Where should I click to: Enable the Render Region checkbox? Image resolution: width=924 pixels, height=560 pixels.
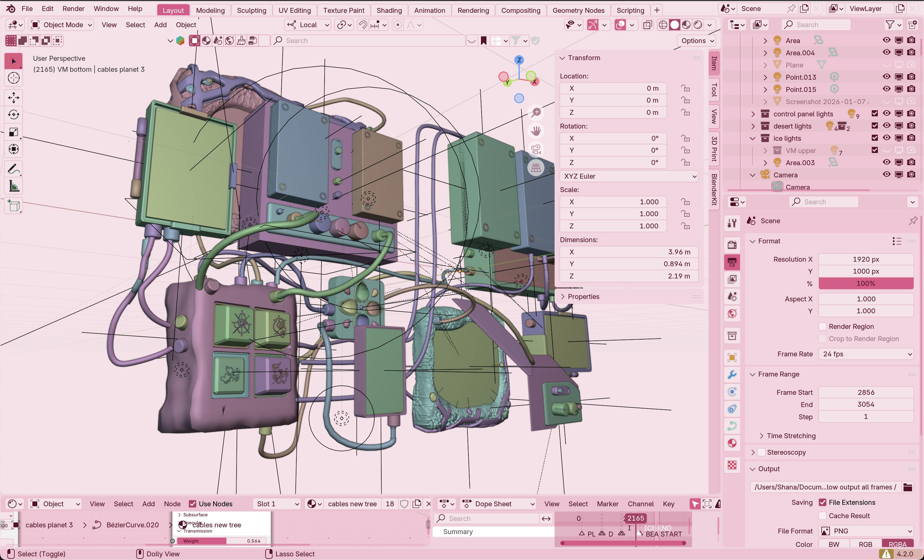pyautogui.click(x=822, y=326)
